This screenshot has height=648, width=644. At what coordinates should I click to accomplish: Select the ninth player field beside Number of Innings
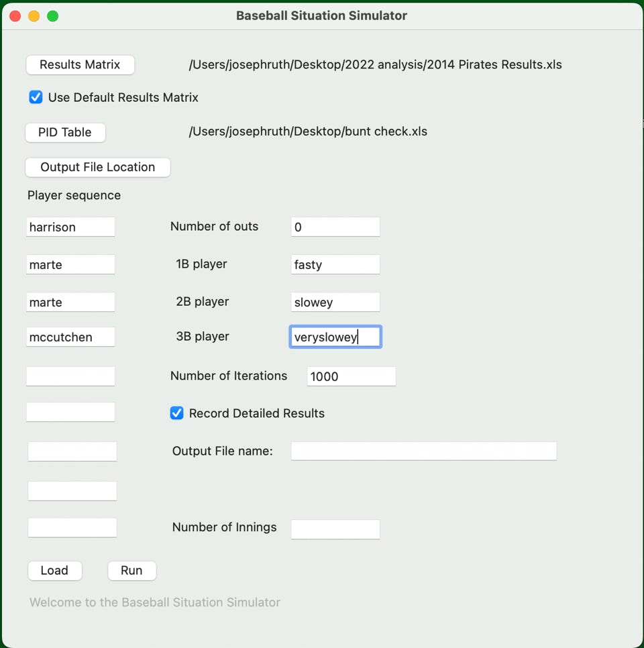tap(72, 528)
